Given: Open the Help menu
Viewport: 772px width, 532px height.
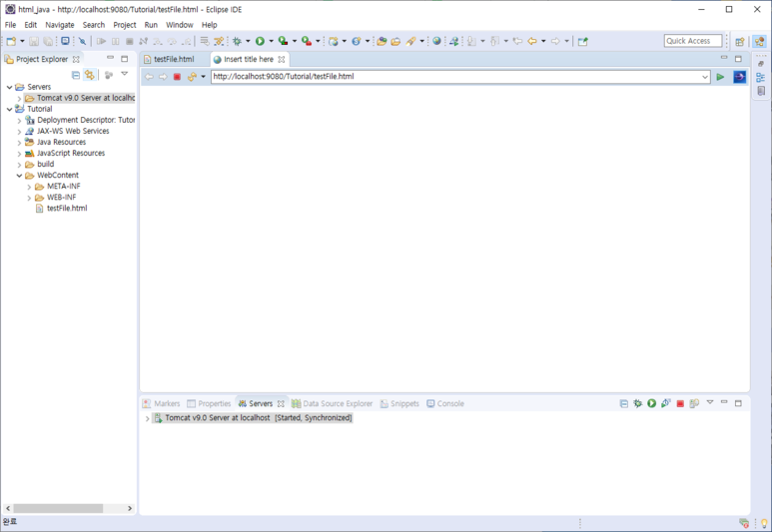Looking at the screenshot, I should 210,25.
